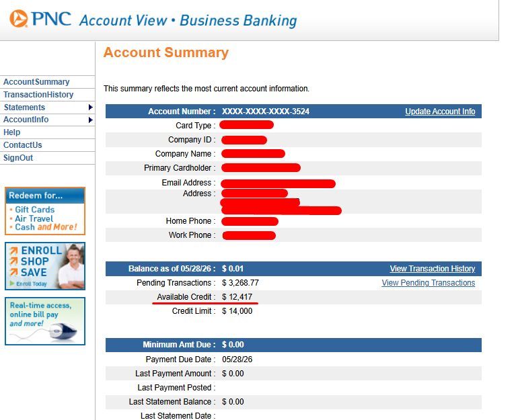Click the Last Payment Amount value $ 0.00

pos(233,374)
